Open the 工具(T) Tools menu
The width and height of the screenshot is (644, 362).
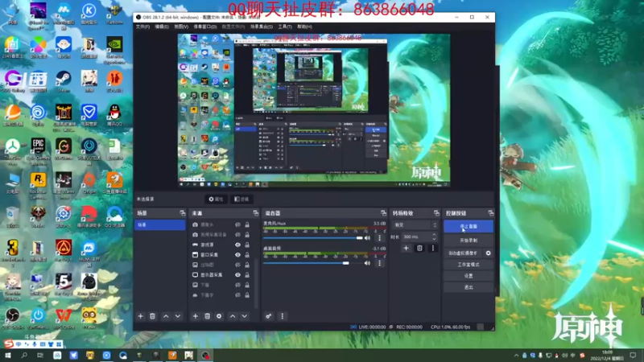tap(285, 27)
